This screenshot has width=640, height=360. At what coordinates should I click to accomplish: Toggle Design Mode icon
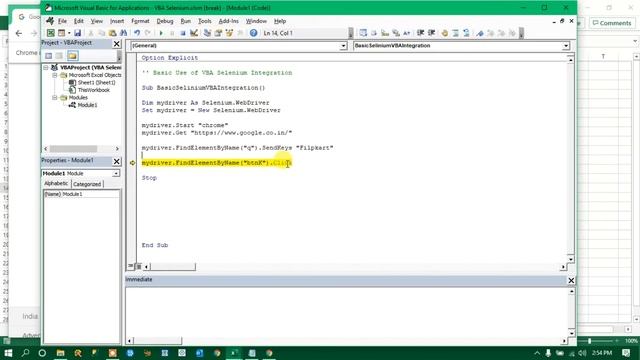point(194,33)
